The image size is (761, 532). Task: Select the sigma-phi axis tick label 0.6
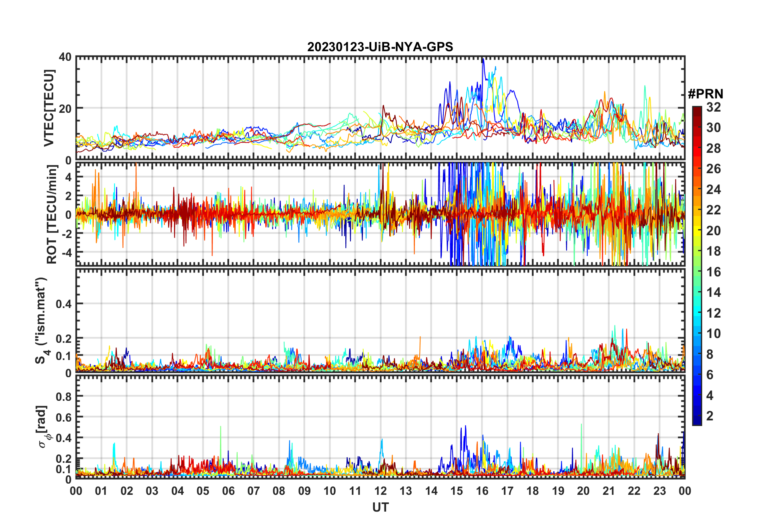tap(64, 417)
